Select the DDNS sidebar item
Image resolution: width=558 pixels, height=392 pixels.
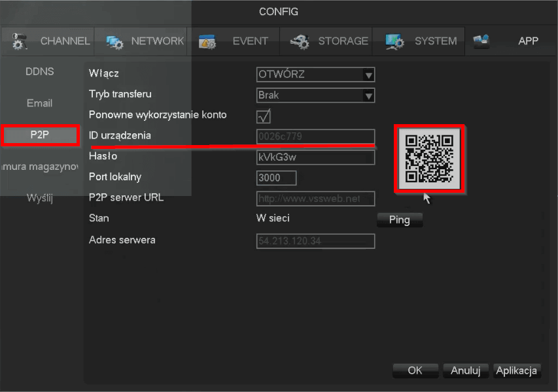pos(39,71)
